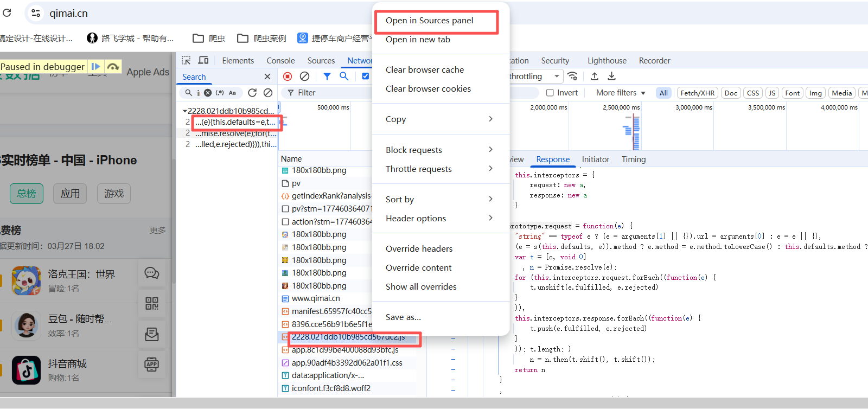Switch to the Elements tab
This screenshot has width=868, height=409.
[238, 61]
